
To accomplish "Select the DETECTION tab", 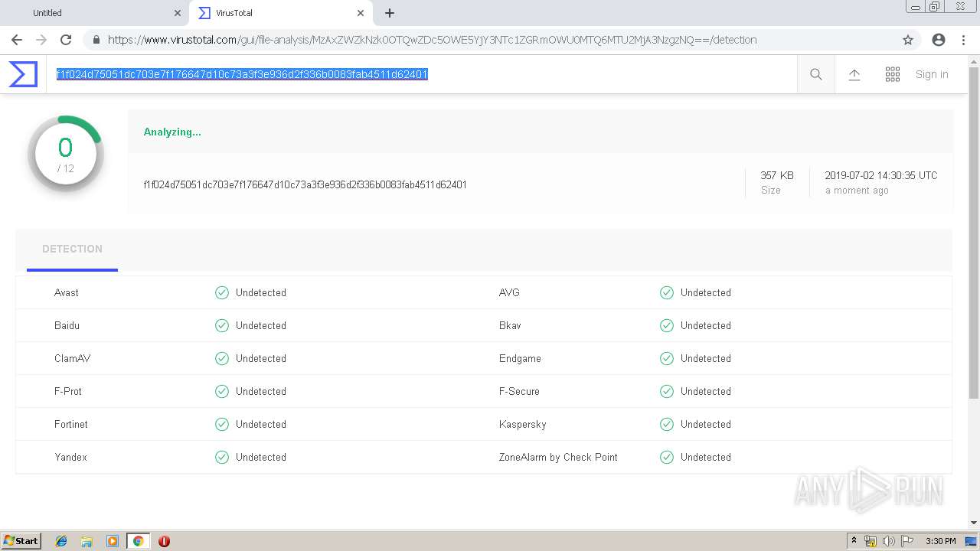I will (x=72, y=249).
